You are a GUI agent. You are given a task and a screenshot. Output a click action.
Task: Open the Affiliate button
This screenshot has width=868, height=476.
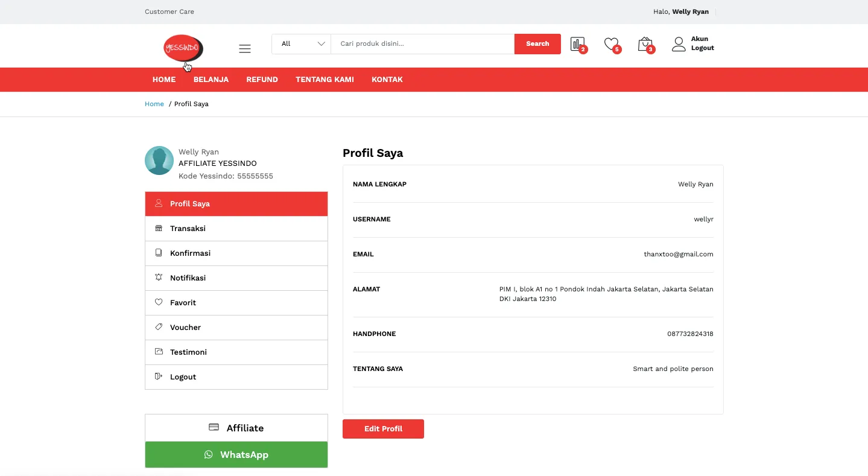click(236, 428)
